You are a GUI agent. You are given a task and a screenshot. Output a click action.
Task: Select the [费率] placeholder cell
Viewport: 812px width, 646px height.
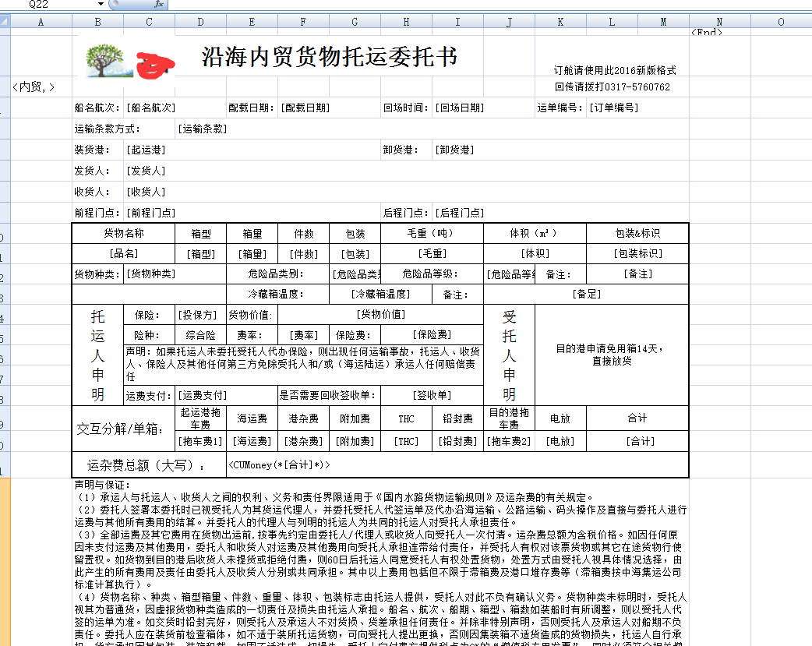click(303, 335)
